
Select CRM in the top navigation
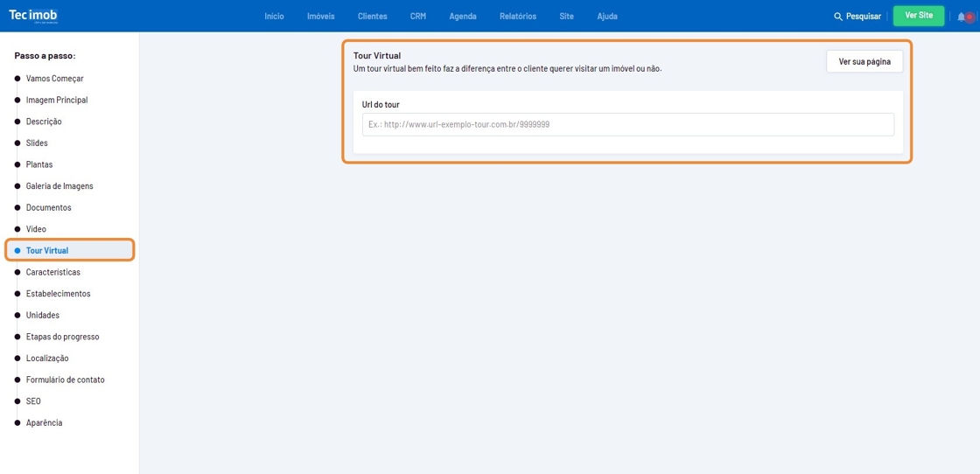click(x=417, y=16)
